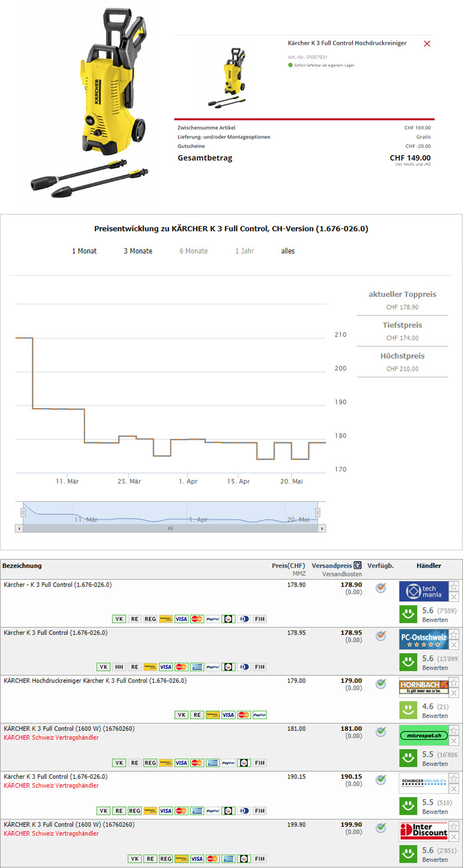Favorite the Inter Discount merchant with star

coord(454,826)
